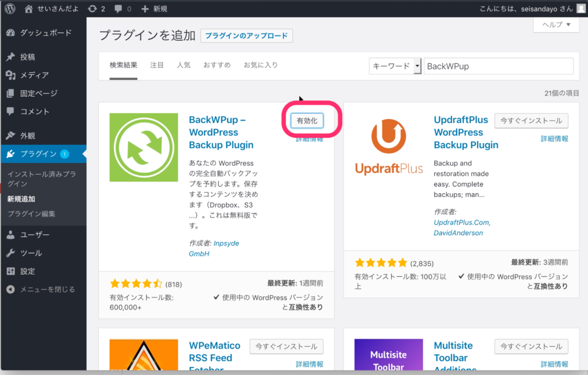Click the WordPress logo in admin bar
This screenshot has width=588, height=375.
coord(10,9)
